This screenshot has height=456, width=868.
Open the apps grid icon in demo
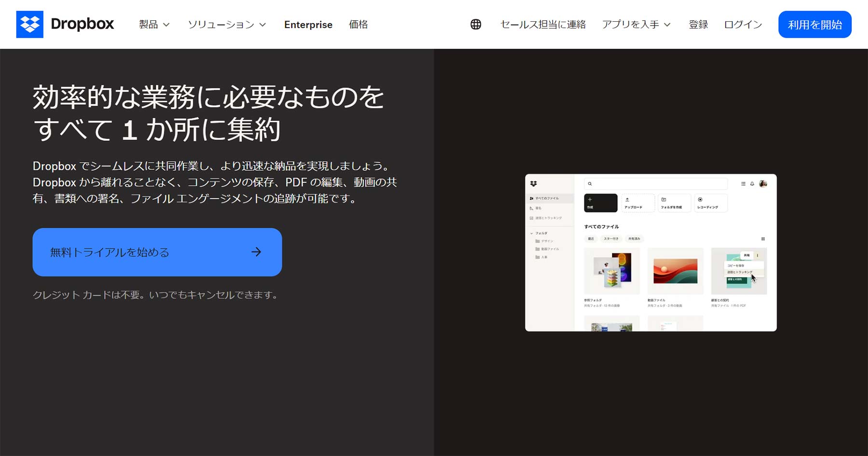coord(743,184)
